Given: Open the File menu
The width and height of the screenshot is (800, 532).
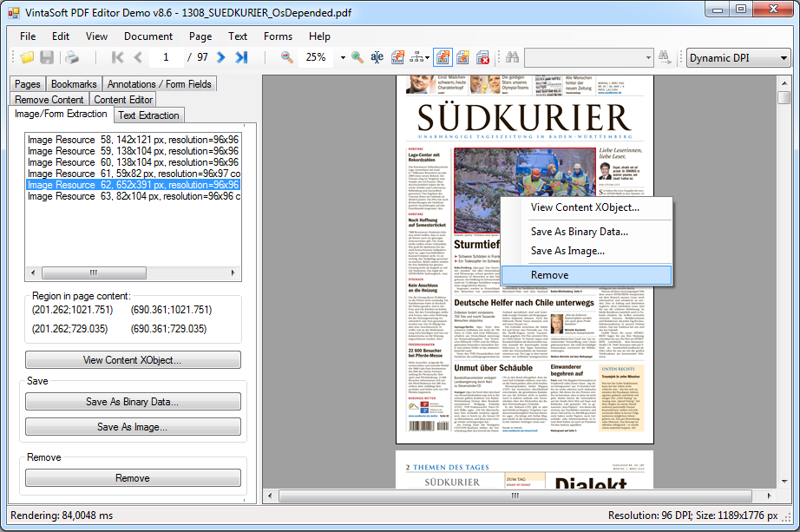Looking at the screenshot, I should click(x=28, y=36).
